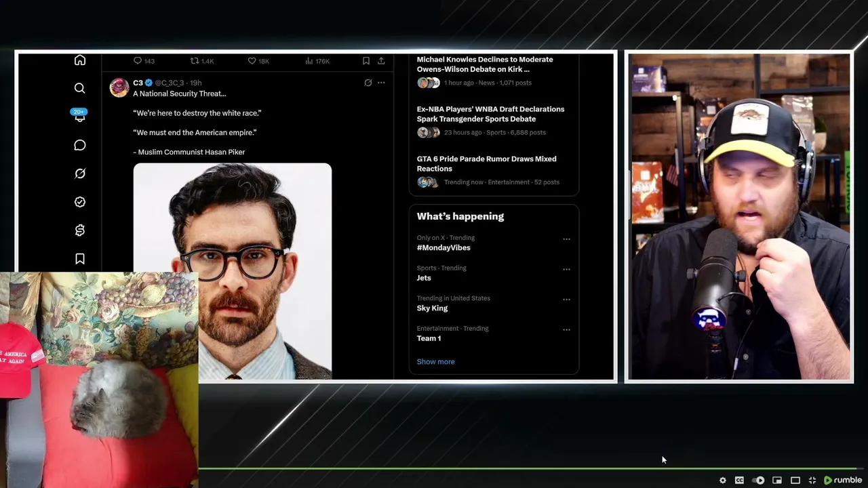Click the C3 display name
The image size is (868, 488).
[x=138, y=83]
